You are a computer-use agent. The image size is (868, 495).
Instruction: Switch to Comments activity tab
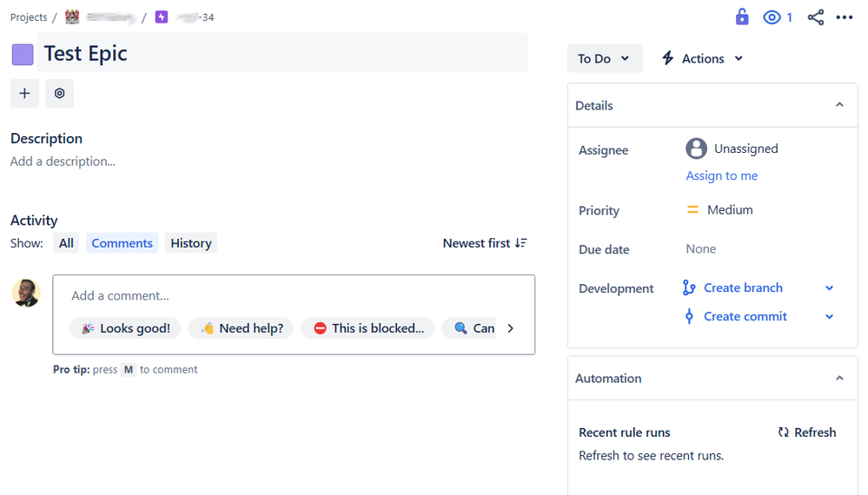click(122, 243)
